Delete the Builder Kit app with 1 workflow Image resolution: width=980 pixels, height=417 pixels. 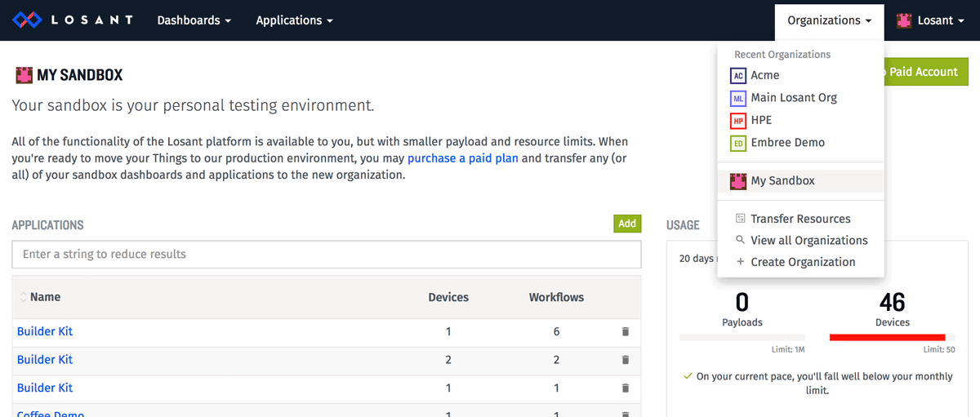(626, 388)
